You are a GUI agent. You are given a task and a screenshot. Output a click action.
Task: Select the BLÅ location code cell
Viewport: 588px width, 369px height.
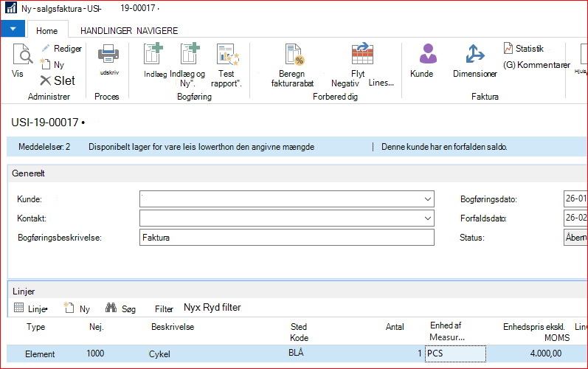pos(296,353)
